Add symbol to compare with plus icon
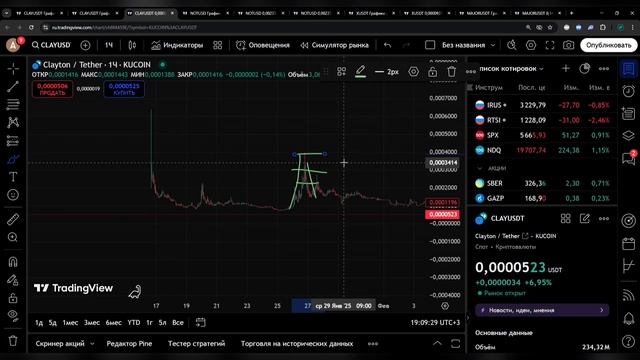 pyautogui.click(x=85, y=45)
